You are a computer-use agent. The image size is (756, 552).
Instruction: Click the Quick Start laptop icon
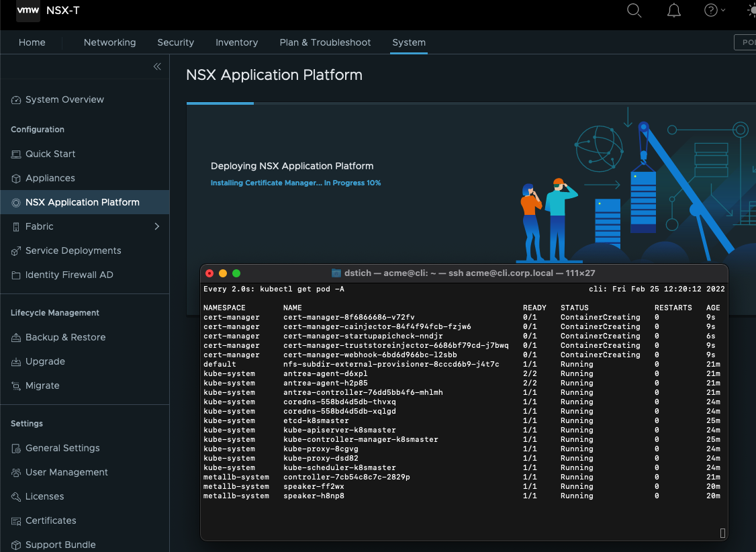point(16,154)
